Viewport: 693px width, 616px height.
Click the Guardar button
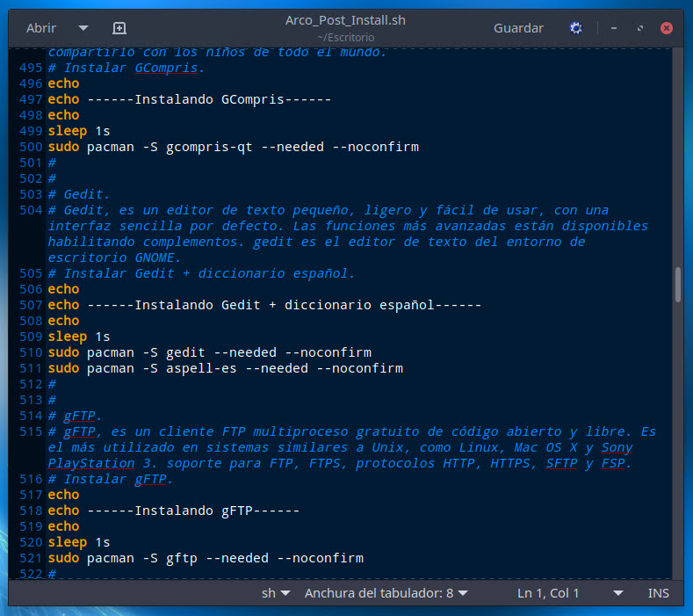point(518,28)
